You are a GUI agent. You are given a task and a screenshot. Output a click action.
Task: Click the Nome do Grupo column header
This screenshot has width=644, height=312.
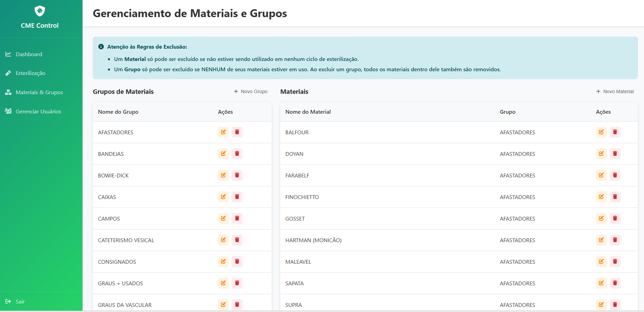pyautogui.click(x=118, y=112)
